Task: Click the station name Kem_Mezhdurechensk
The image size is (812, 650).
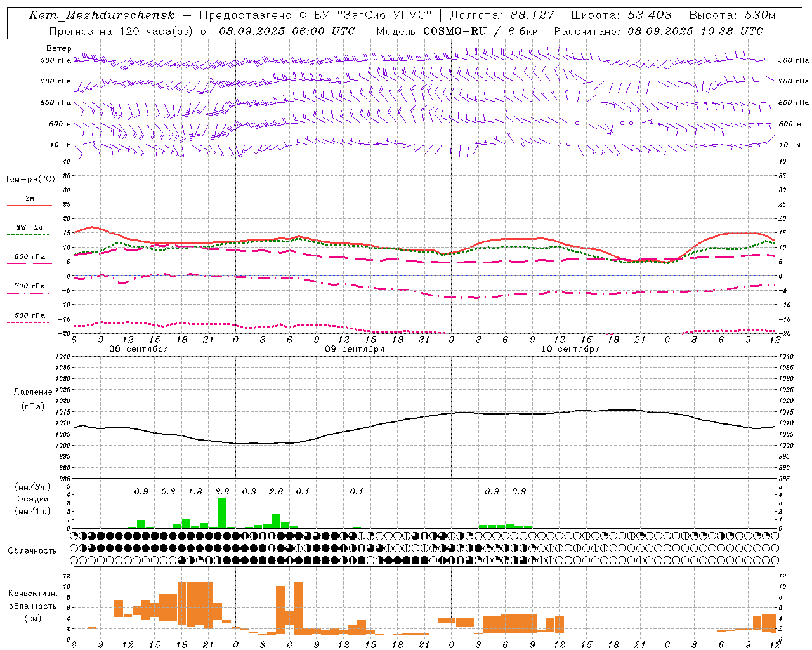Action: (x=101, y=15)
